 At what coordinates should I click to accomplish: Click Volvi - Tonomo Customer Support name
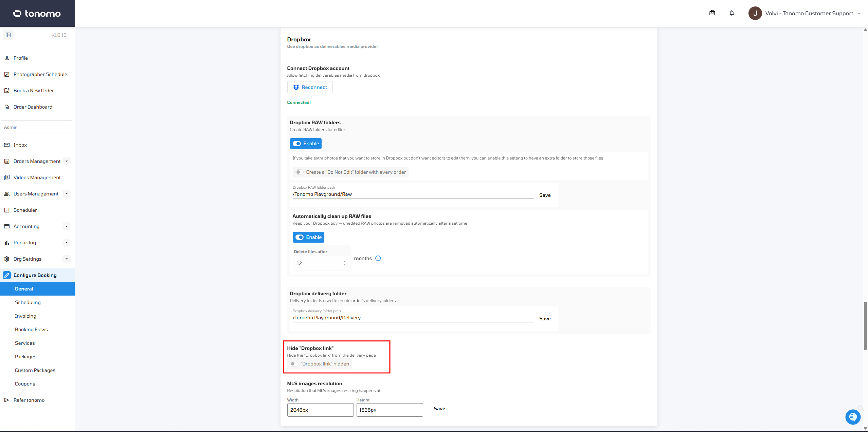809,13
